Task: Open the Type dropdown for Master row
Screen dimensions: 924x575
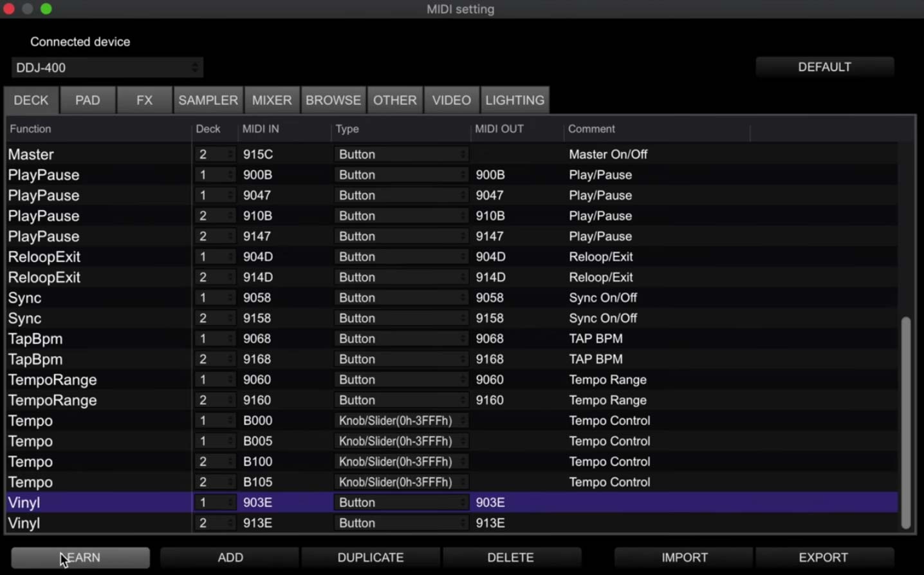Action: [x=401, y=155]
